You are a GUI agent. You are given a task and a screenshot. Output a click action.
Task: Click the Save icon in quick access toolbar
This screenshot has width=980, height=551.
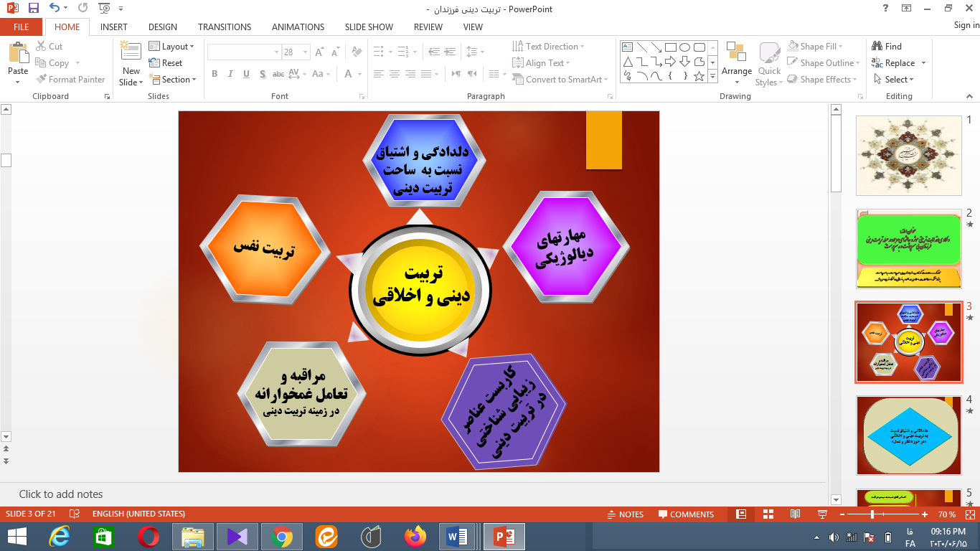(34, 9)
